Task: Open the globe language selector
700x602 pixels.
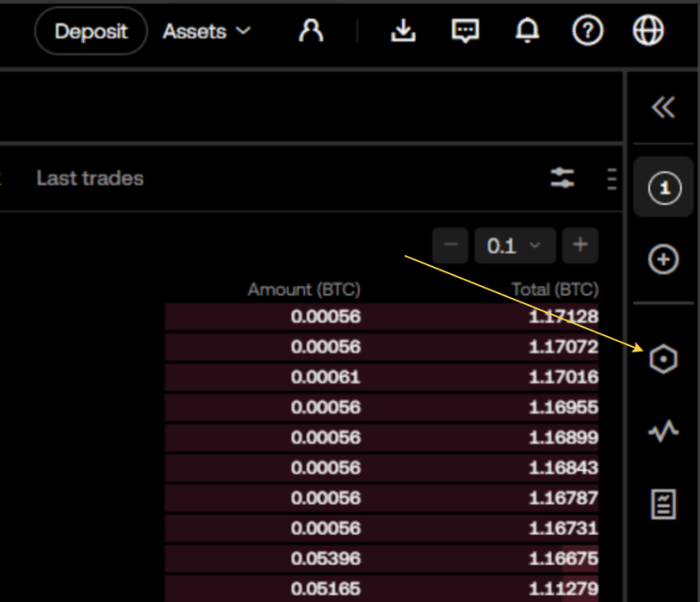Action: coord(648,31)
